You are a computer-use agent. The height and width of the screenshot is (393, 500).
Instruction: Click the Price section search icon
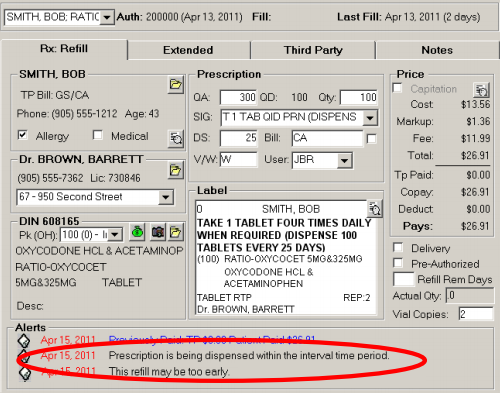481,90
